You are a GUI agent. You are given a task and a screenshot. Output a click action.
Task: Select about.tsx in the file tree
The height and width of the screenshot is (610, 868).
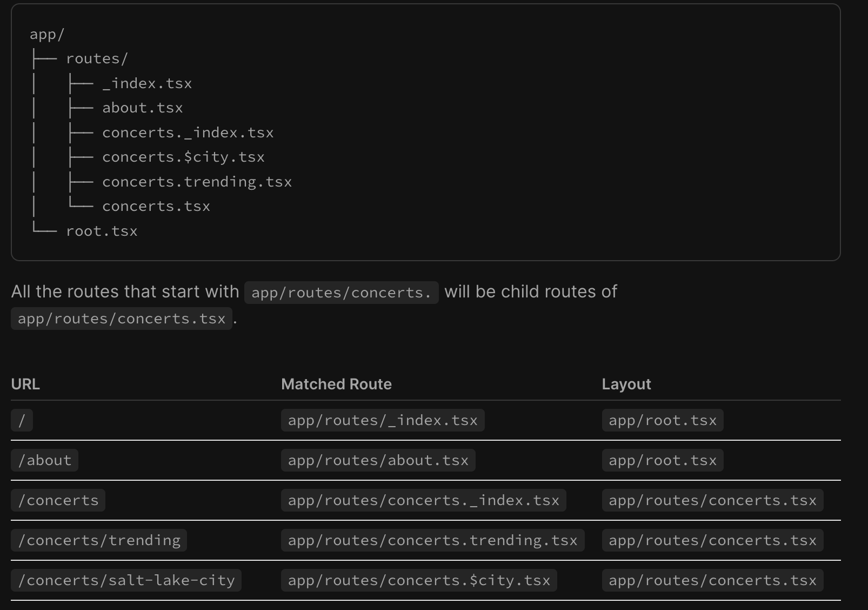pyautogui.click(x=143, y=108)
